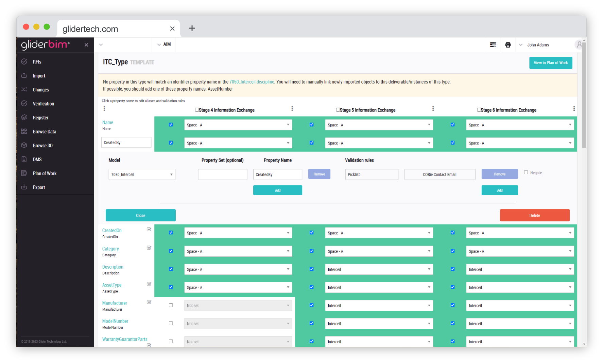Open Stage 4 Information Exchange kebab menu
The image size is (603, 364).
[292, 109]
